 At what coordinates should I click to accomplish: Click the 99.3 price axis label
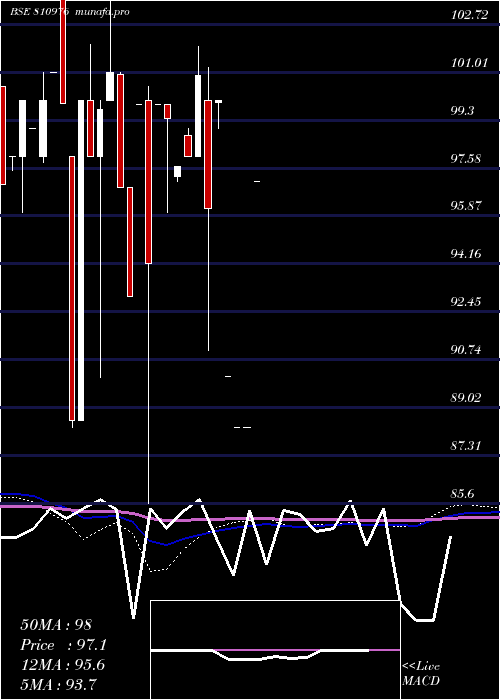(x=462, y=111)
